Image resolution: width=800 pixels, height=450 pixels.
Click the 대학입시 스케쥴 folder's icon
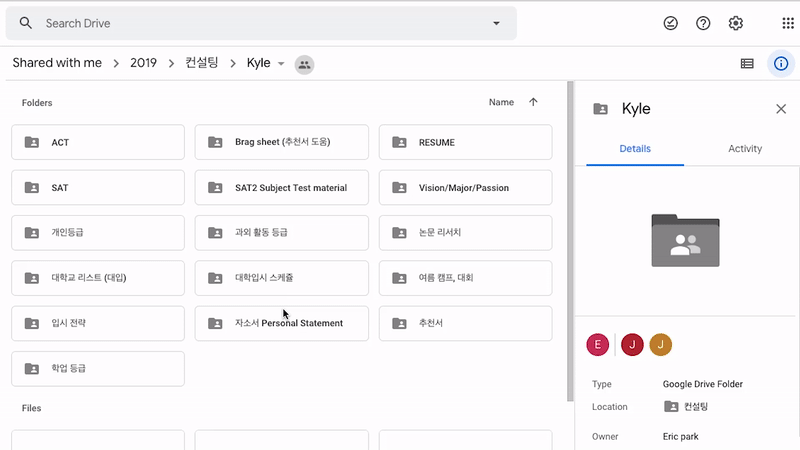click(x=215, y=278)
